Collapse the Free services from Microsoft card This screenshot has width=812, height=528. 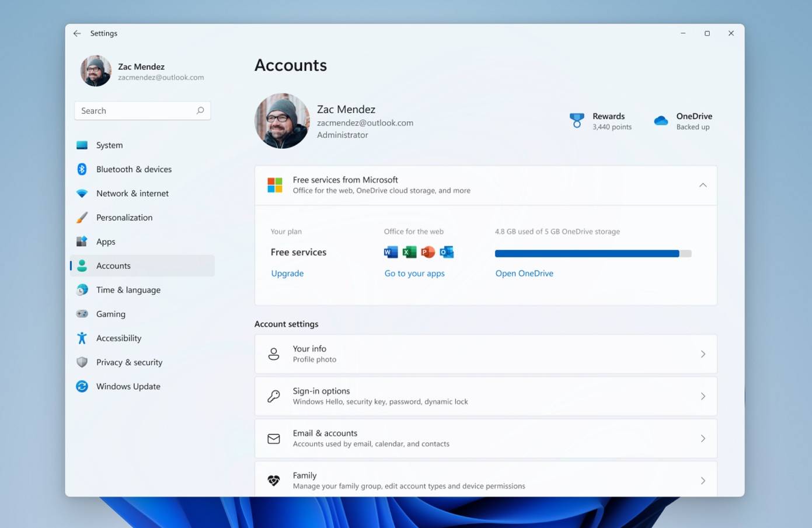coord(703,185)
